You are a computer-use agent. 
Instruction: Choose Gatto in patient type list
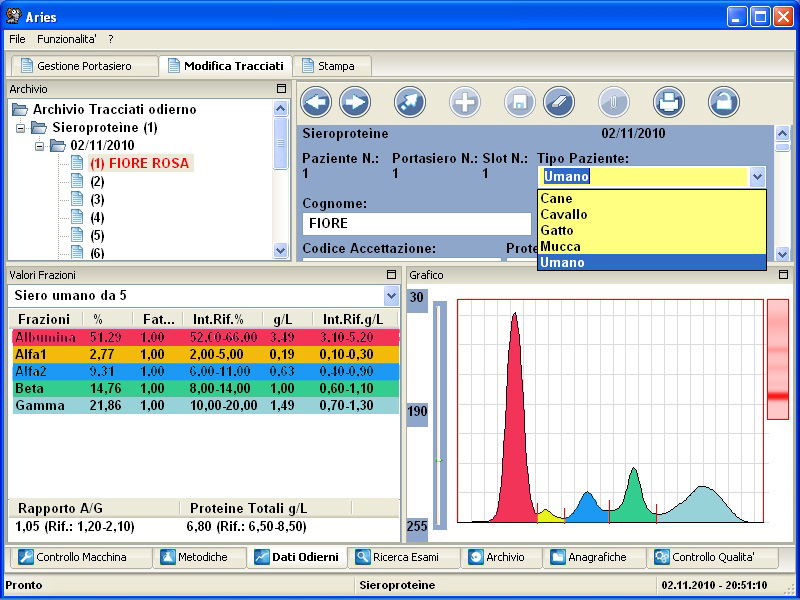tap(652, 230)
